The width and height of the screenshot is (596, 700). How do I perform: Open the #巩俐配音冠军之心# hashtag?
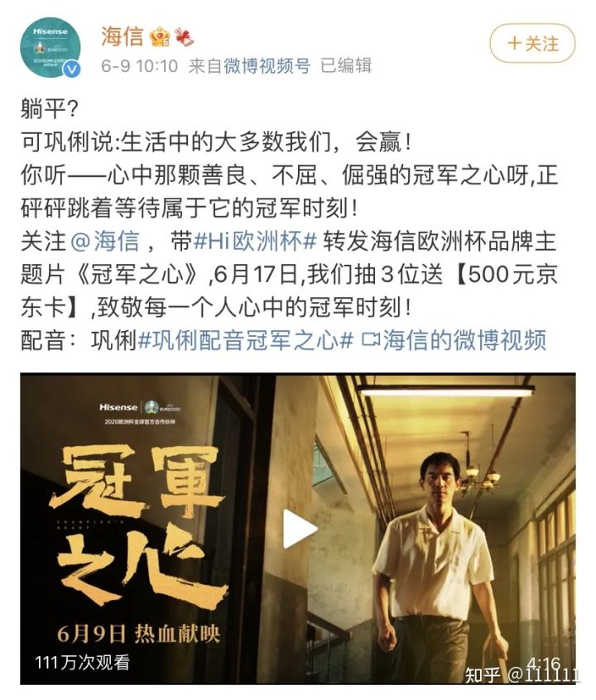tap(245, 341)
